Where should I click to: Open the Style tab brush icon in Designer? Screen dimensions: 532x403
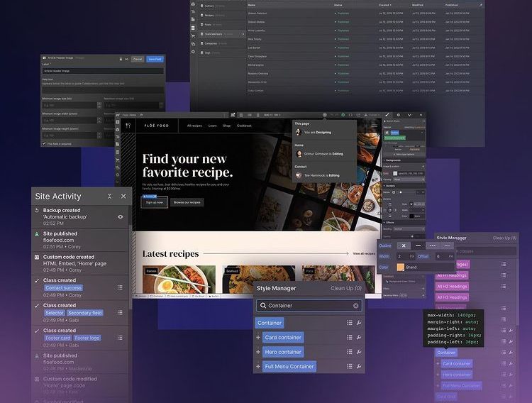[387, 115]
